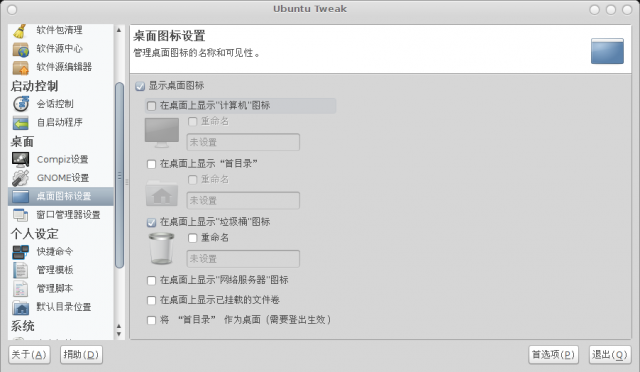
Task: Click the trash can icon image
Action: click(161, 248)
